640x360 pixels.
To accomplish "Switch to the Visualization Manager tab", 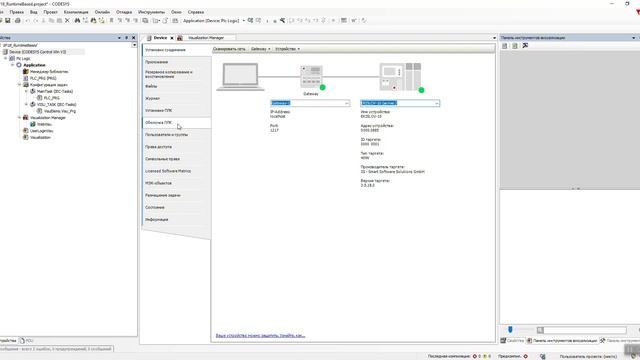I will 206,38.
